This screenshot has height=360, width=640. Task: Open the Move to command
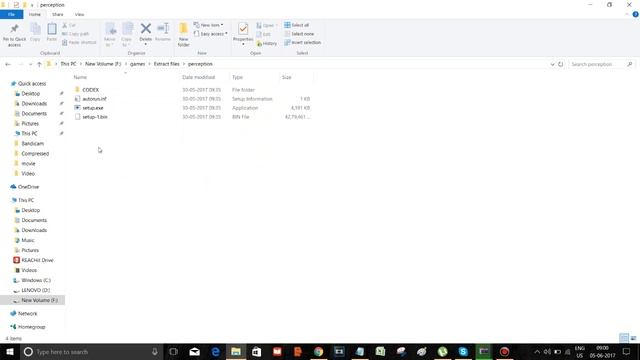point(110,35)
